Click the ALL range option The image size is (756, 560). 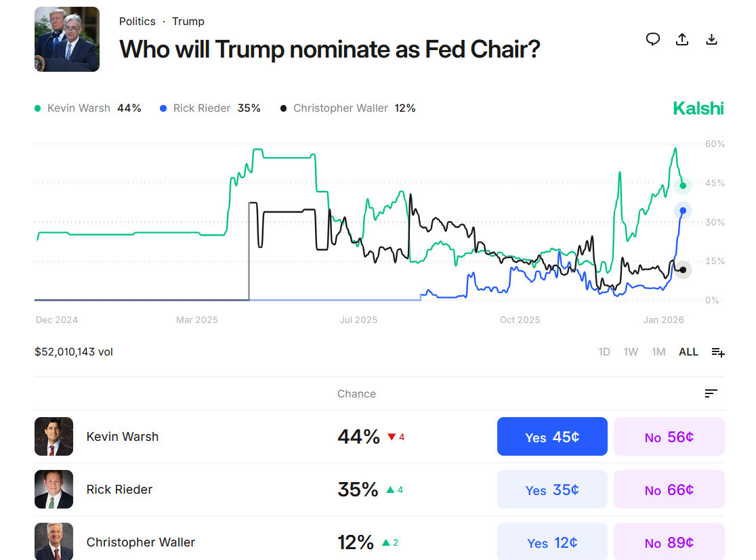[688, 351]
